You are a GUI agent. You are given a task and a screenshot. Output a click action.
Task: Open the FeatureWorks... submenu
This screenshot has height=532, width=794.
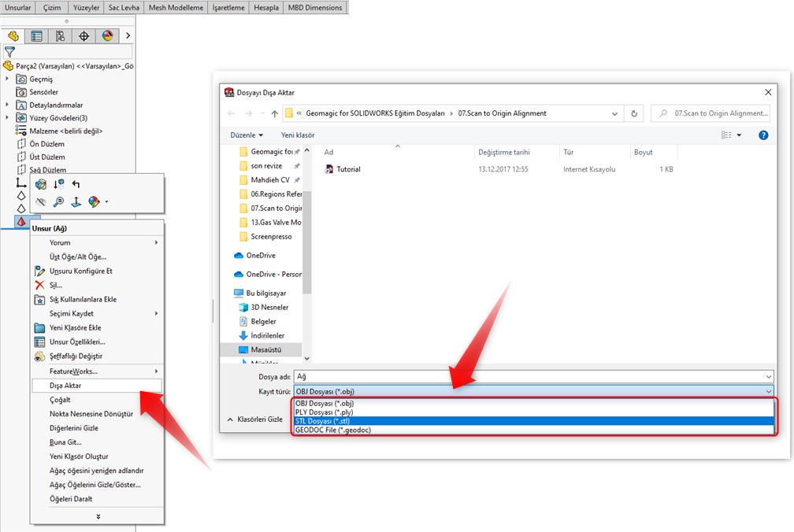coord(97,371)
